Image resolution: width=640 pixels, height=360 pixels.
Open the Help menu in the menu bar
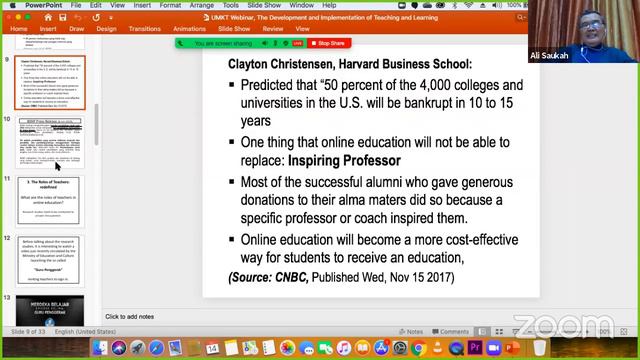329,5
